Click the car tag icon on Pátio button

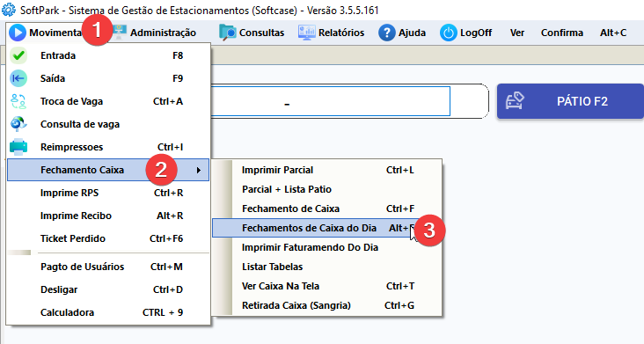[x=515, y=101]
